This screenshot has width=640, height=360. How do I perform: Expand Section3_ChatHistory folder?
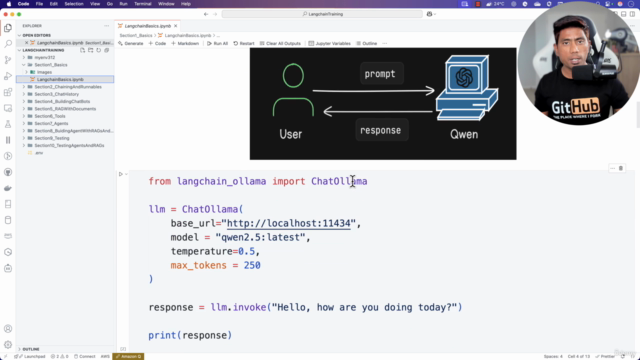click(24, 94)
